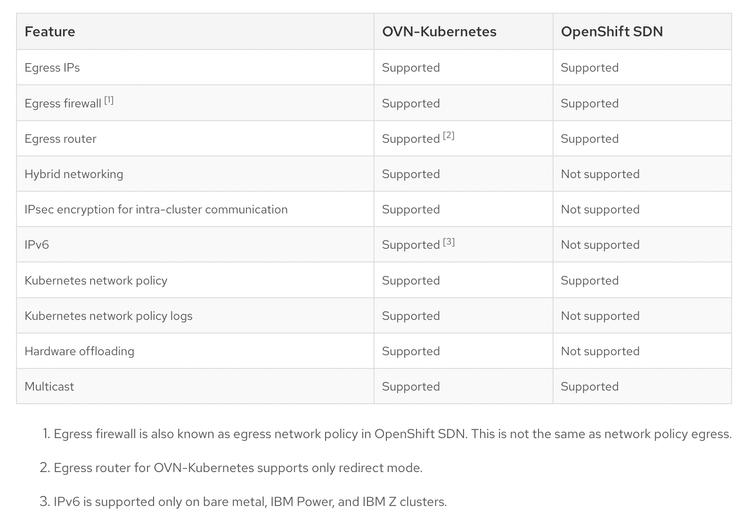Open footnote reference 2 in Egress router row
The height and width of the screenshot is (522, 750).
point(449,135)
